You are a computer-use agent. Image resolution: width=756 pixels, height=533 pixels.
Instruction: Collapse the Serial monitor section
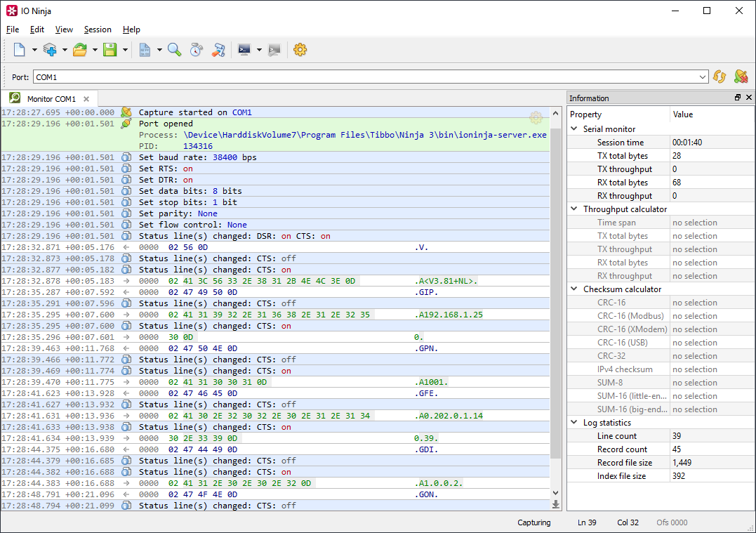pos(573,129)
